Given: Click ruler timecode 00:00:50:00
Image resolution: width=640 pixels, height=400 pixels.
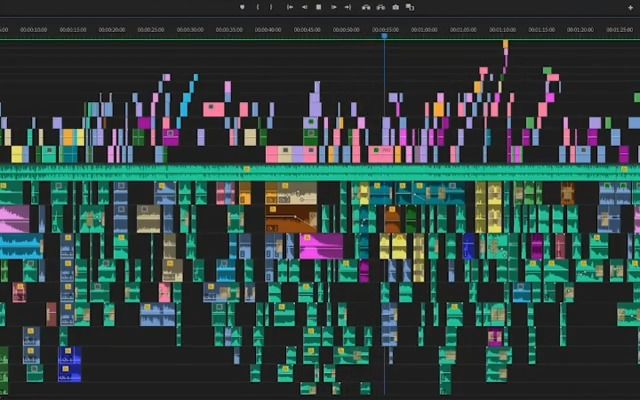Looking at the screenshot, I should click(x=346, y=30).
